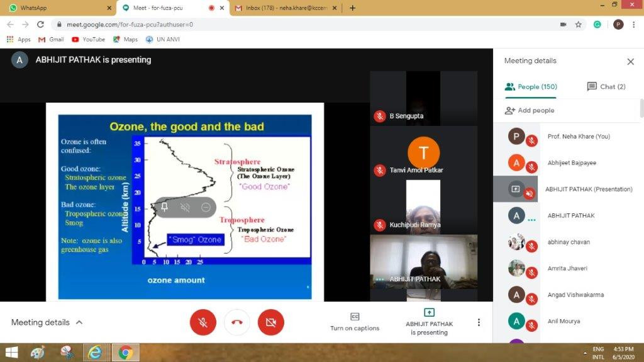Reload the Google Meet page
The image size is (644, 362).
(41, 25)
